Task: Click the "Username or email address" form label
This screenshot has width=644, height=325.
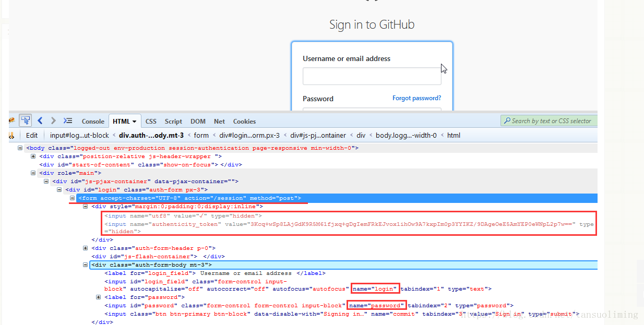Action: click(347, 58)
